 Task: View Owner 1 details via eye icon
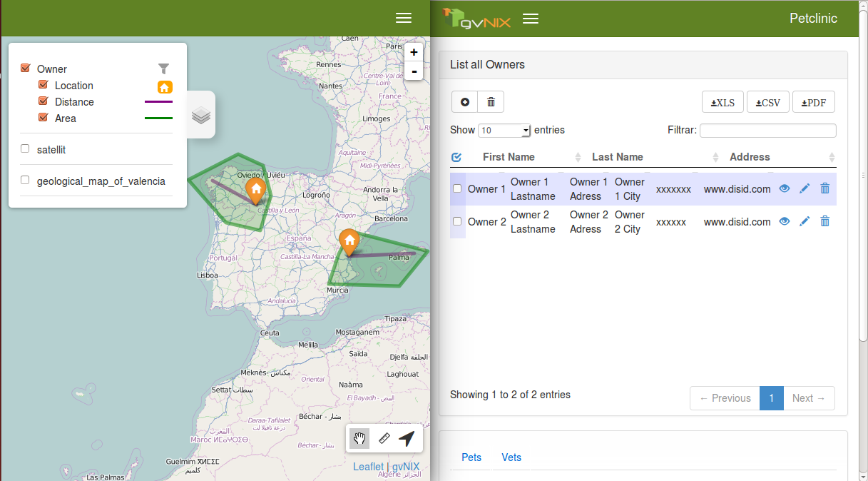(x=785, y=188)
